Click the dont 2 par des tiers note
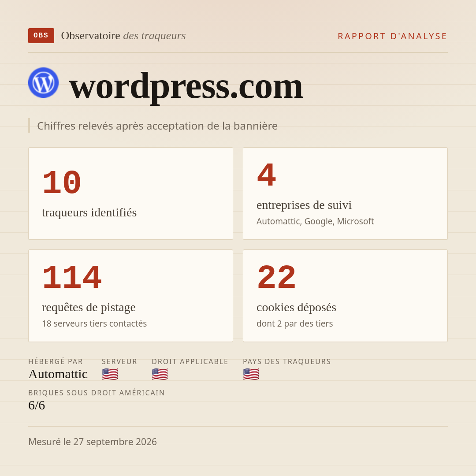Screen dimensions: 476x476 pos(294,324)
